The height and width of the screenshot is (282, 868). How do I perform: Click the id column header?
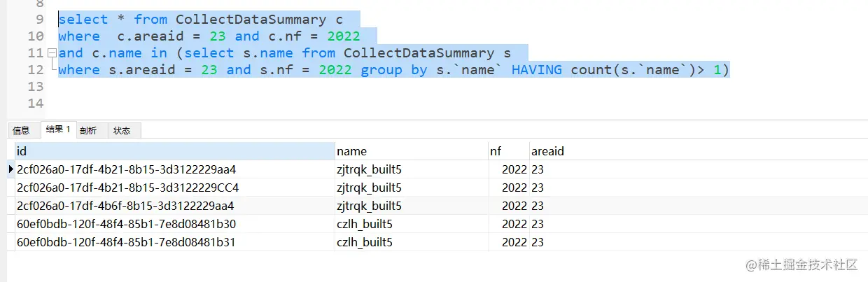[x=174, y=151]
